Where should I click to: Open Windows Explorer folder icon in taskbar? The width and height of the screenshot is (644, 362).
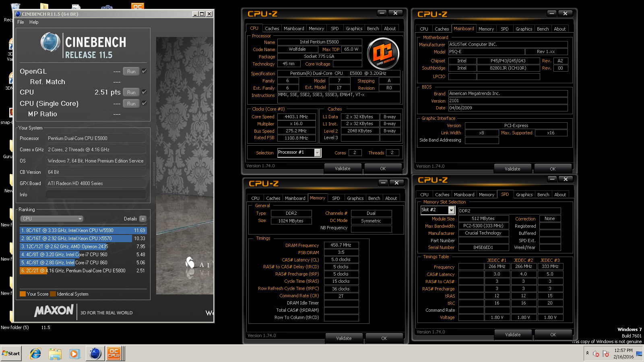coord(55,354)
